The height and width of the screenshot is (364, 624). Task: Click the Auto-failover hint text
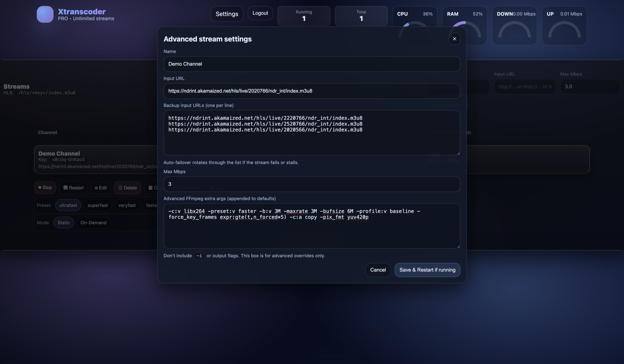231,162
